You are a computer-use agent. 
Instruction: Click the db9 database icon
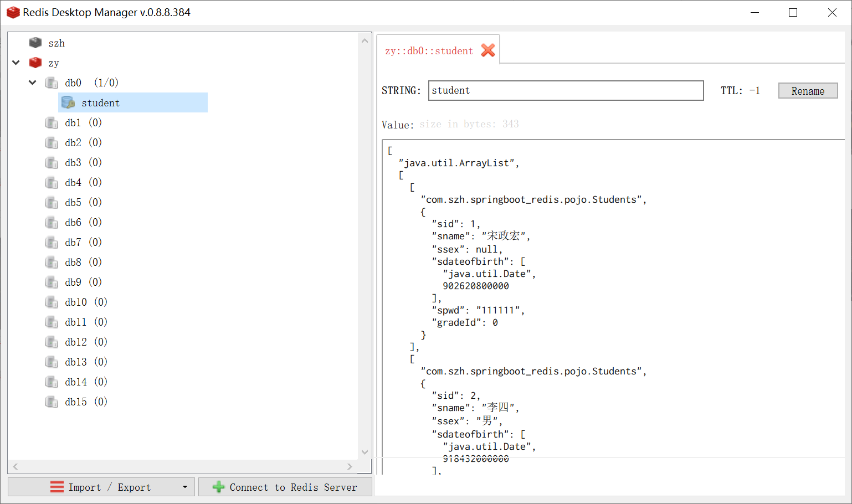[x=52, y=282]
